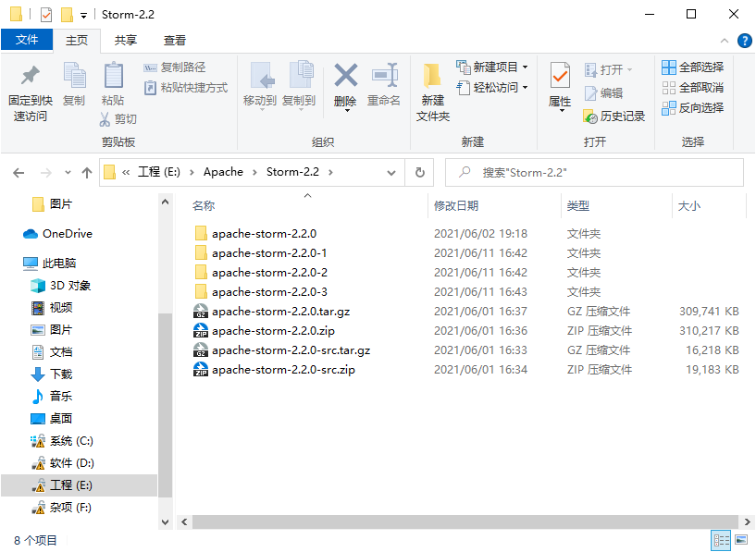Click the 搜索"Storm-2.2" search box
Viewport: 756px width, 552px height.
point(601,172)
